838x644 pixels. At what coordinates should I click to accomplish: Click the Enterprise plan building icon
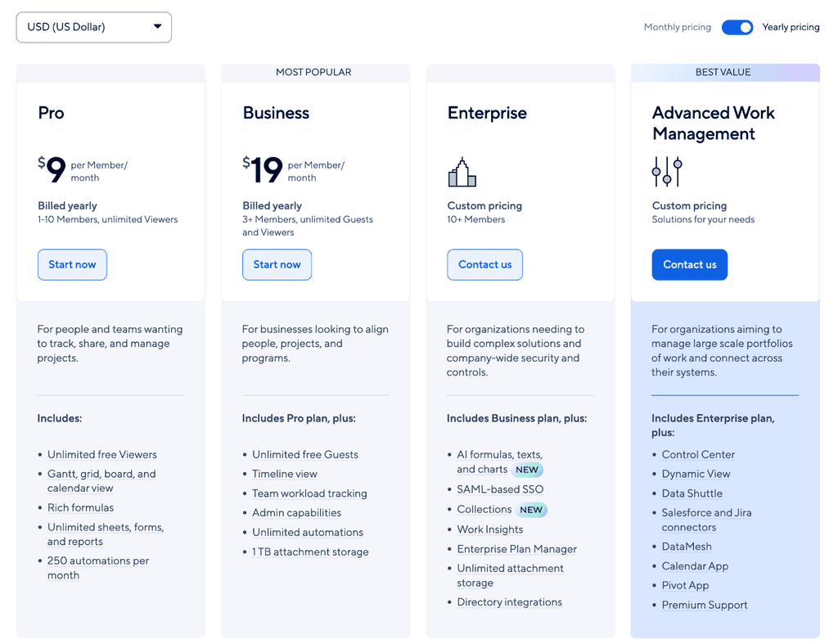point(462,172)
